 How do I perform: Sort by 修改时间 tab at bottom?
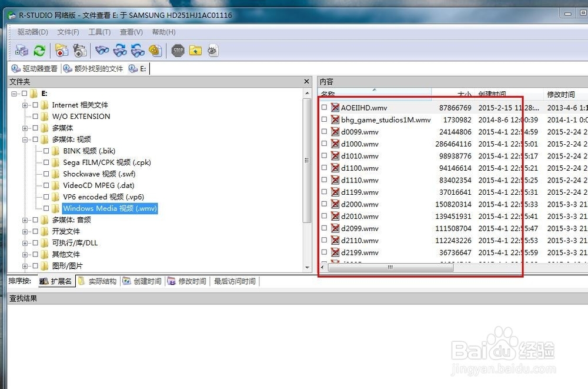[187, 281]
